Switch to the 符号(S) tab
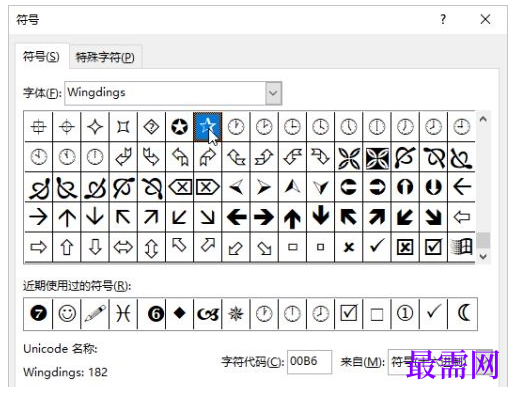Image resolution: width=518 pixels, height=396 pixels. coord(41,57)
